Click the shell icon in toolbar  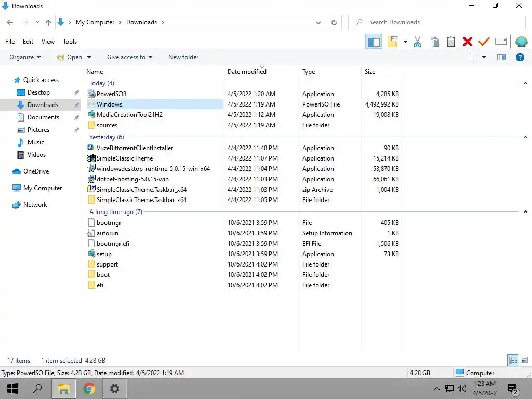[x=521, y=42]
